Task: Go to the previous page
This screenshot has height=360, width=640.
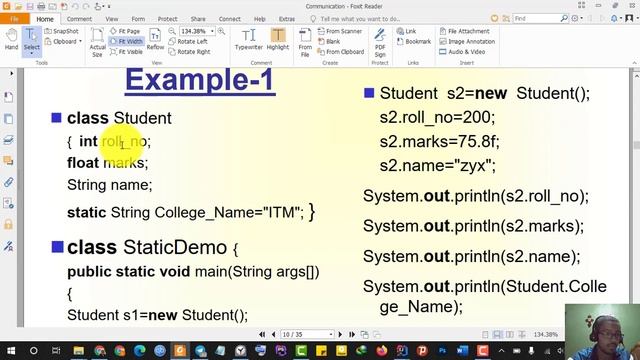Action: [x=273, y=334]
